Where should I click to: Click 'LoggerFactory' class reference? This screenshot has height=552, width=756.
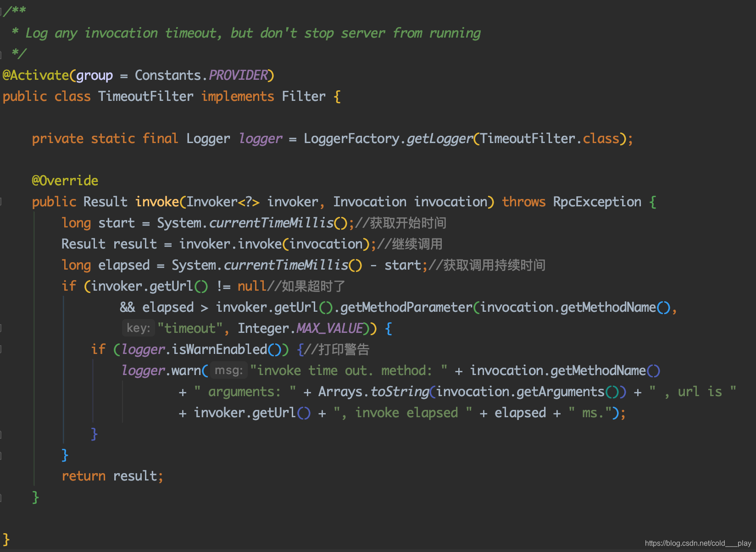click(x=351, y=138)
